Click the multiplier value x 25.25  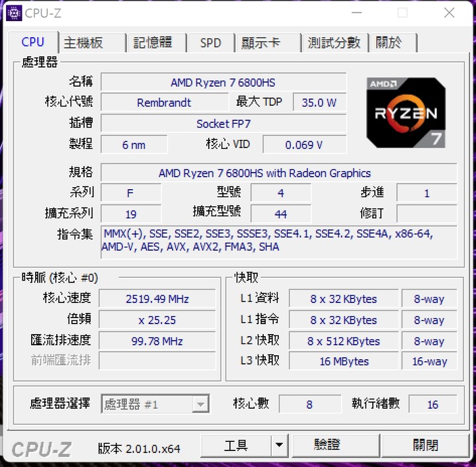pos(157,319)
